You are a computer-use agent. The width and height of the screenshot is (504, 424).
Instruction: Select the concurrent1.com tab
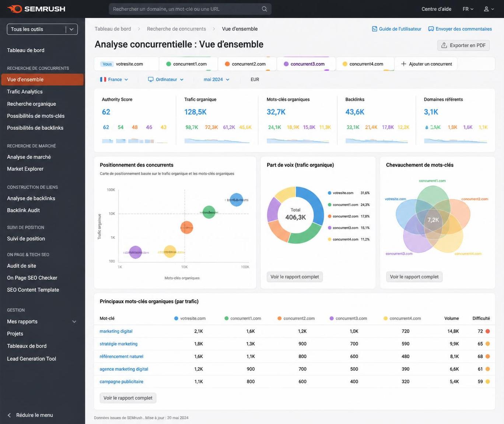pos(188,64)
